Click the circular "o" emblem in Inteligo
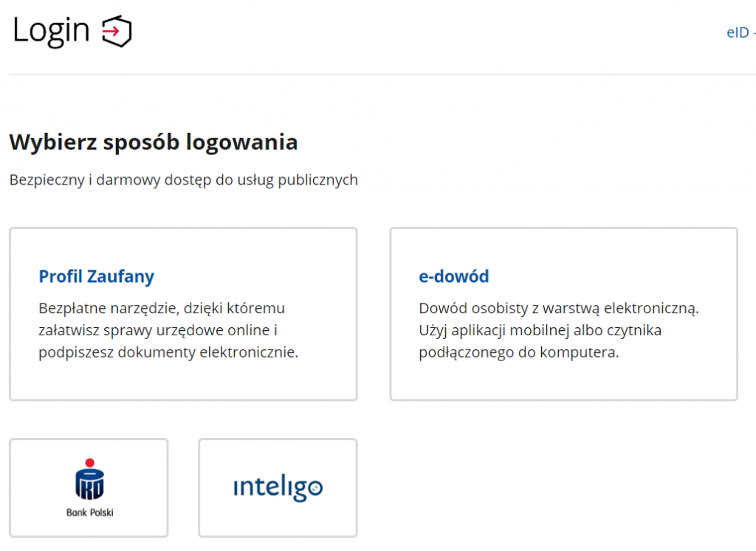 [x=314, y=487]
